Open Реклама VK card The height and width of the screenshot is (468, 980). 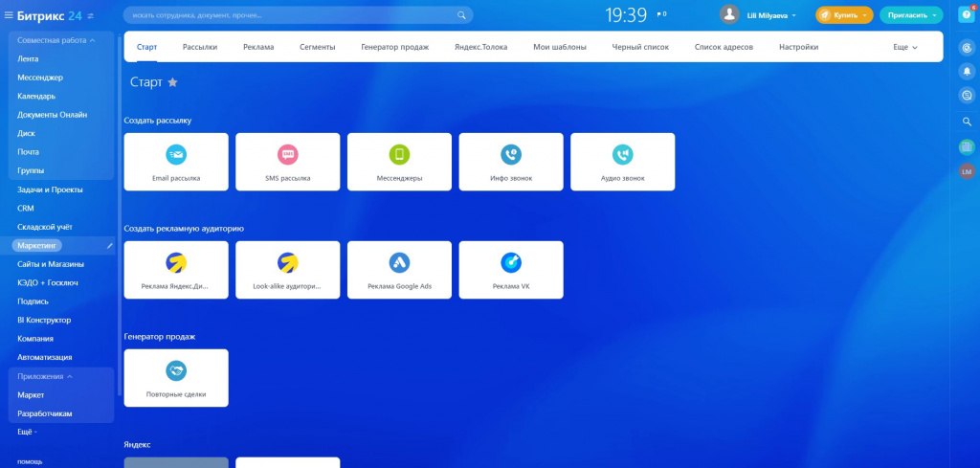coord(511,270)
